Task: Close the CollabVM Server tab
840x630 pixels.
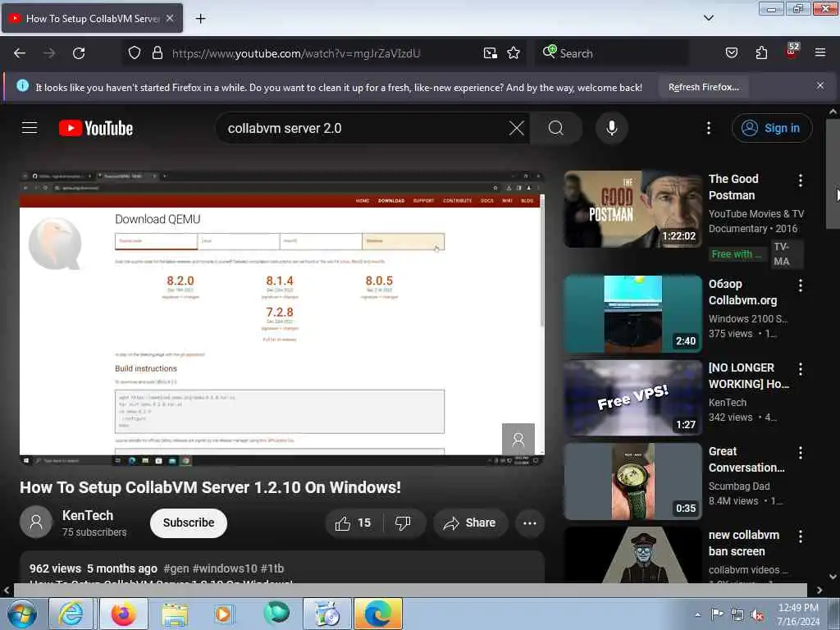Action: pyautogui.click(x=170, y=18)
